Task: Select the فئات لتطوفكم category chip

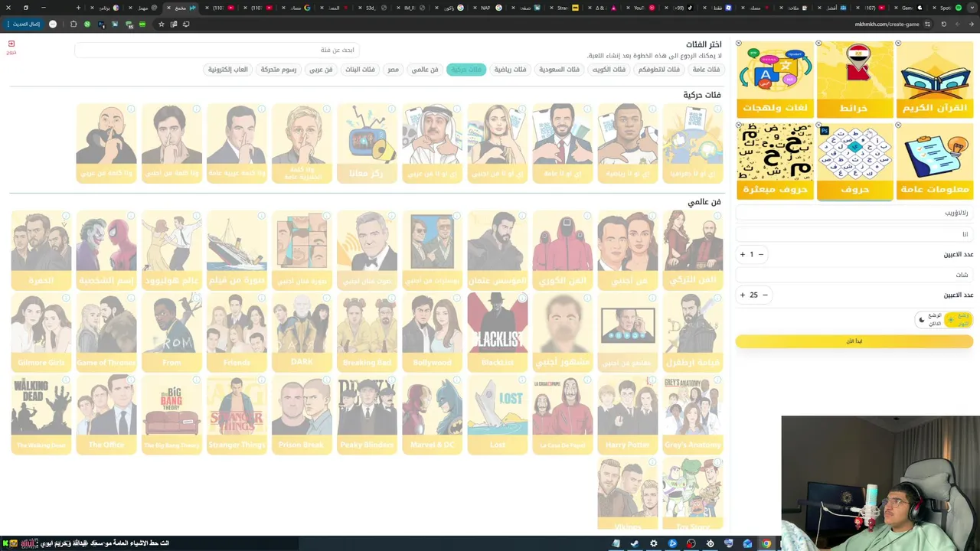Action: (x=658, y=70)
